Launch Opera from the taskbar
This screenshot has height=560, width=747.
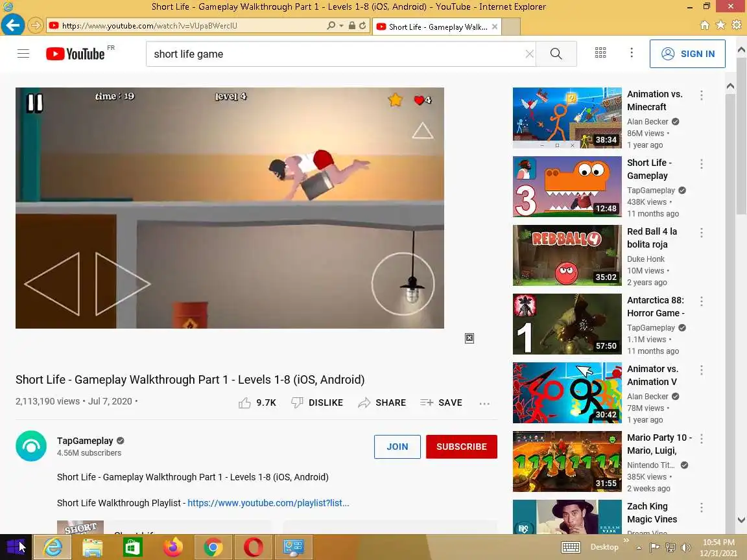[254, 546]
